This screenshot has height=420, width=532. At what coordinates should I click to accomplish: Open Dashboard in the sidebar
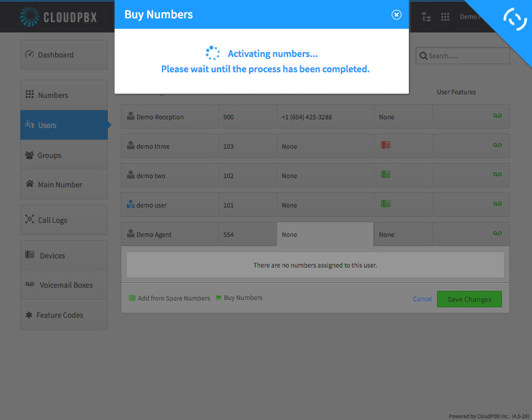coord(64,55)
